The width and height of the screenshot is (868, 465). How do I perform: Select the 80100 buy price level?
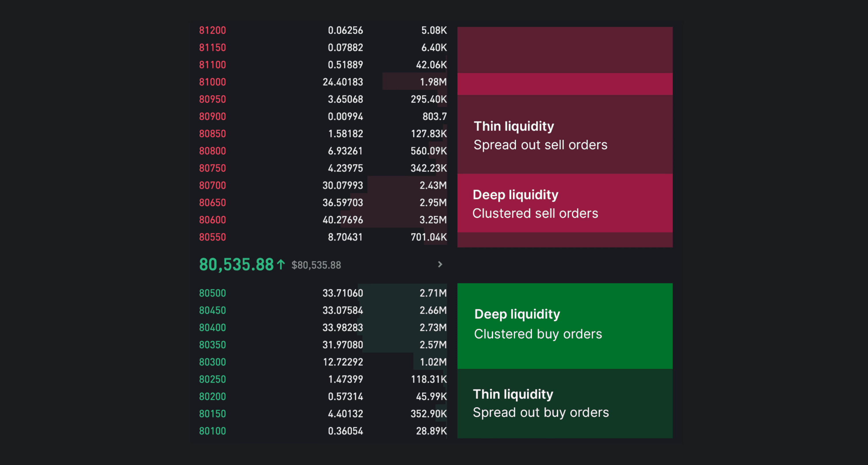[x=212, y=431]
